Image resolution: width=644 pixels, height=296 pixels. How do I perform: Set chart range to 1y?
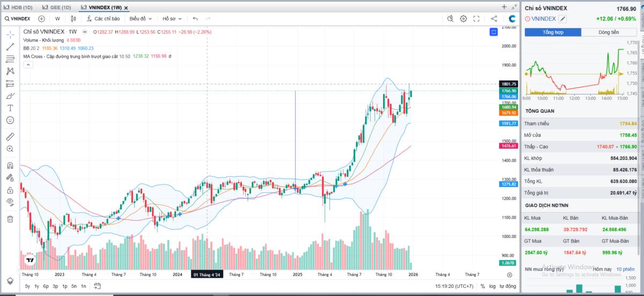tap(36, 286)
